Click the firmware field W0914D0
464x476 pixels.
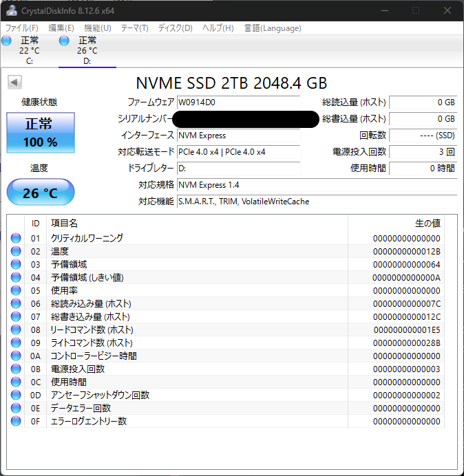coord(238,102)
